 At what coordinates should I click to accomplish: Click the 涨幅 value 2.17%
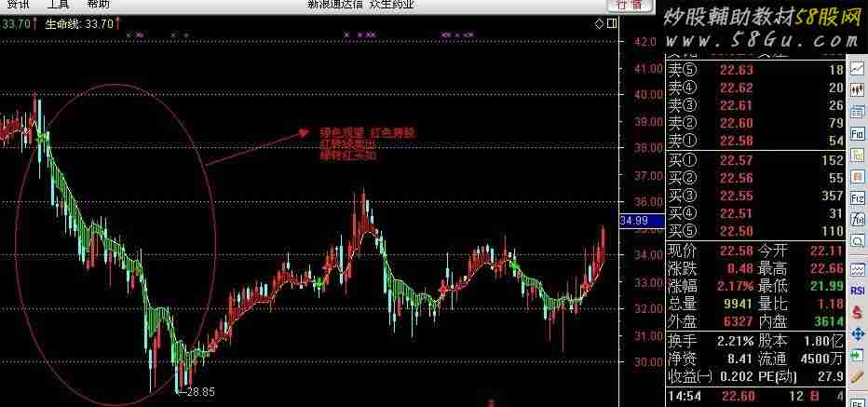click(737, 286)
